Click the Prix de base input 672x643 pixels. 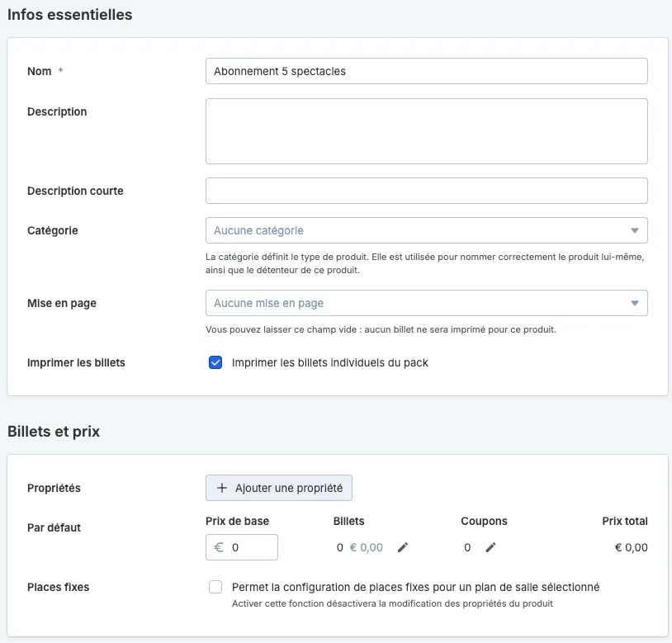click(x=242, y=547)
